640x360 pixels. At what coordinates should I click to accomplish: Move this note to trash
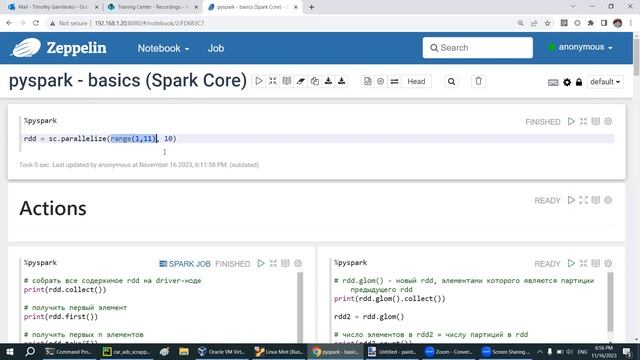[x=478, y=81]
